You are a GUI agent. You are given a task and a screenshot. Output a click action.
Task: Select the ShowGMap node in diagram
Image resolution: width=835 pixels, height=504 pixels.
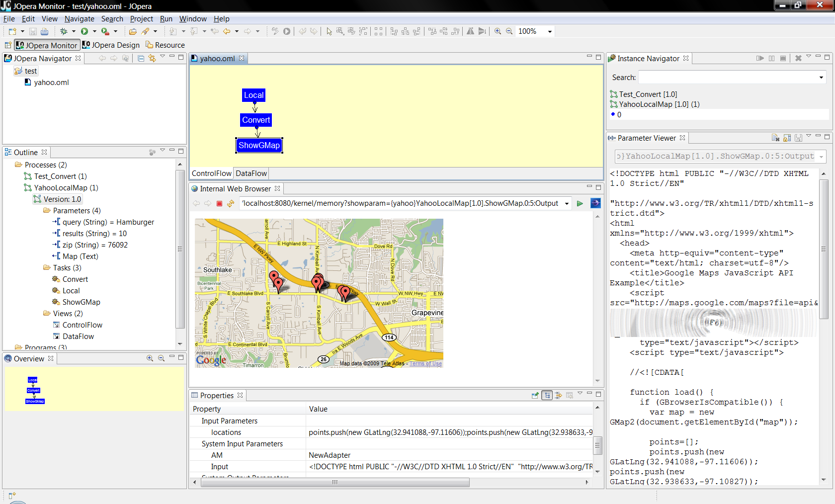click(x=259, y=145)
